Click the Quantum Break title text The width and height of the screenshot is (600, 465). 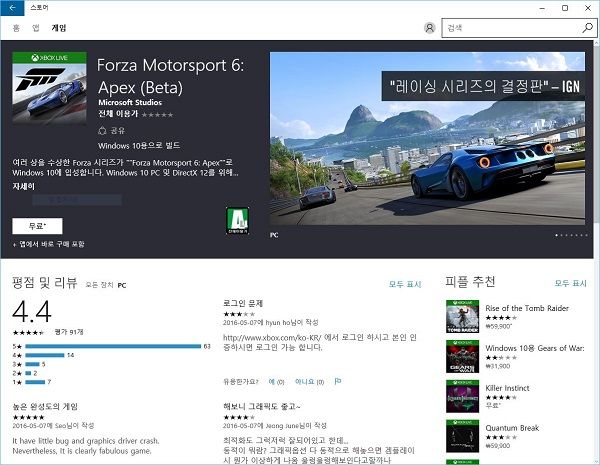click(x=512, y=428)
